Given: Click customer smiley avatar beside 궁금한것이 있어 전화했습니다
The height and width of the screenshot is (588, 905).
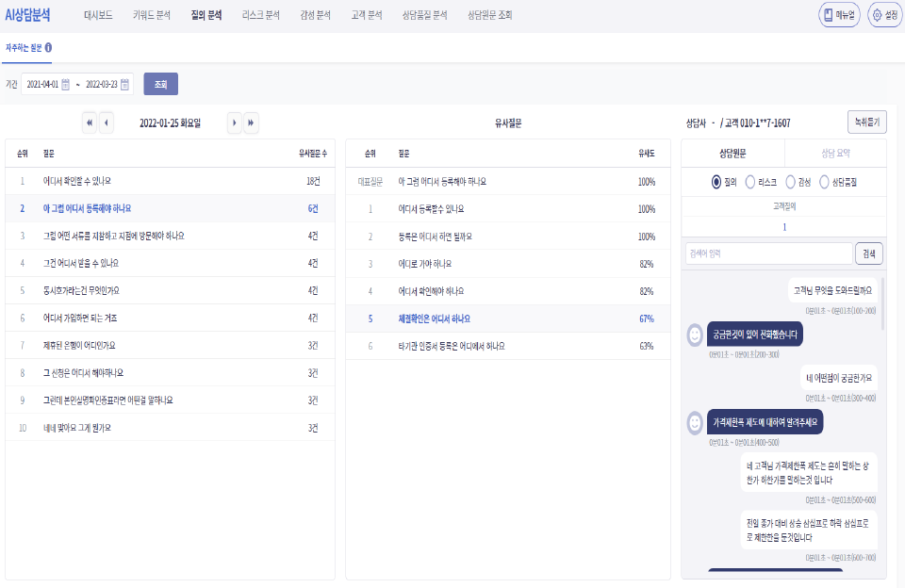Looking at the screenshot, I should click(695, 335).
